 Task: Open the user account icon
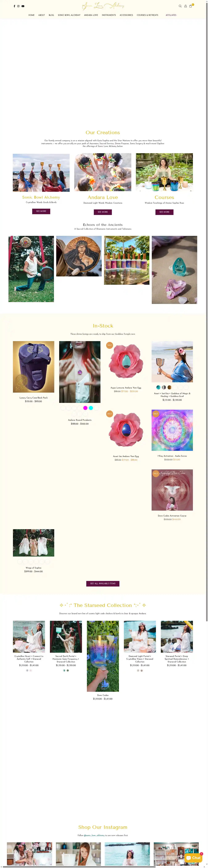coord(185,6)
